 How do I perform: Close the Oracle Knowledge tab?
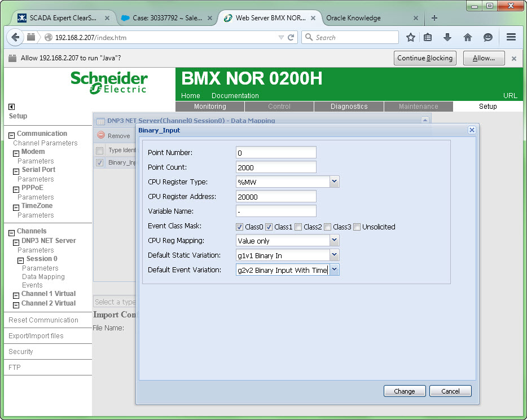coord(416,18)
